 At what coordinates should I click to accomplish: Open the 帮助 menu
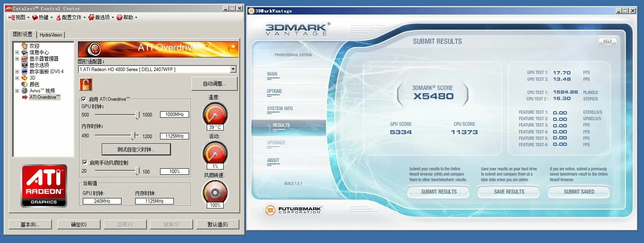click(x=127, y=17)
